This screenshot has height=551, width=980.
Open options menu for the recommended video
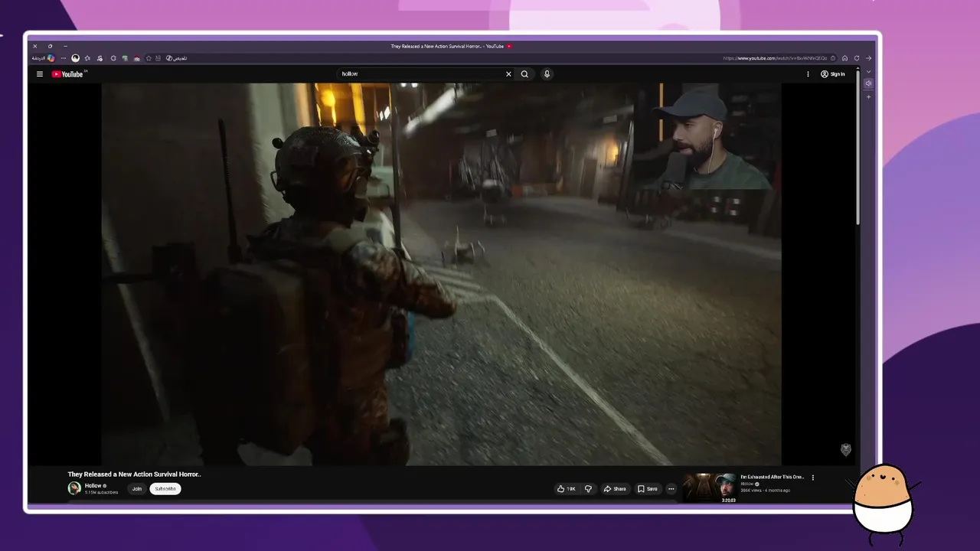click(813, 478)
